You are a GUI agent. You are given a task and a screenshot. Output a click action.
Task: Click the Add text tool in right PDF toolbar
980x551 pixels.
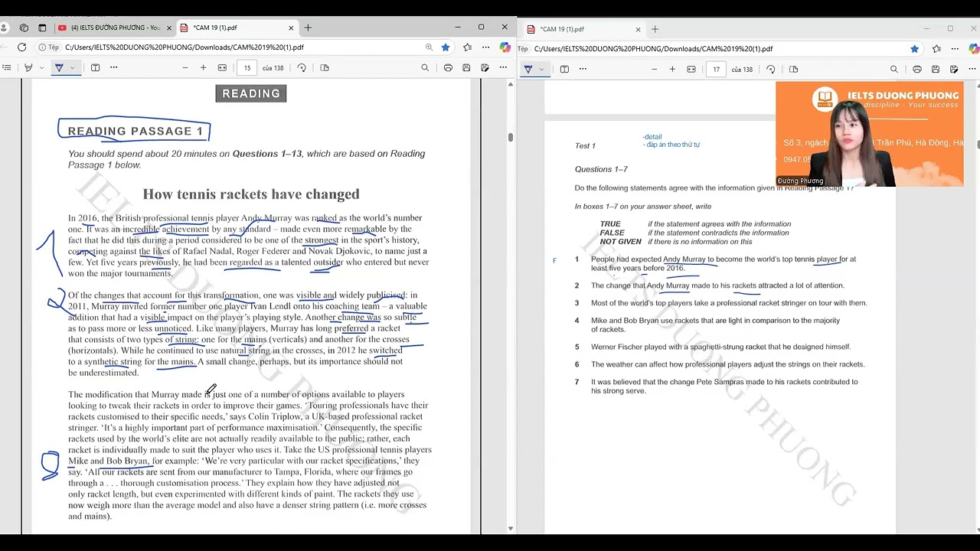click(564, 69)
